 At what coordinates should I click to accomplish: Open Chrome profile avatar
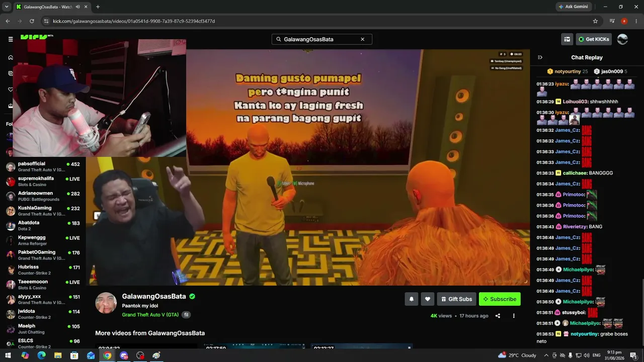pyautogui.click(x=624, y=21)
